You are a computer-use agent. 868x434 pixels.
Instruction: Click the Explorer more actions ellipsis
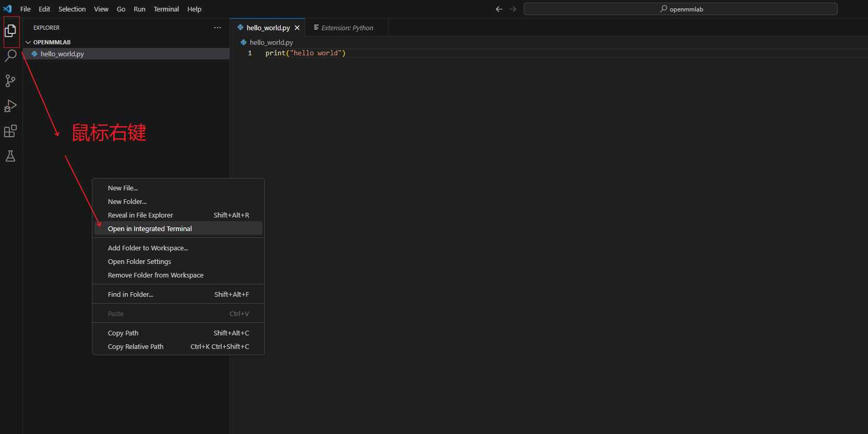tap(218, 28)
